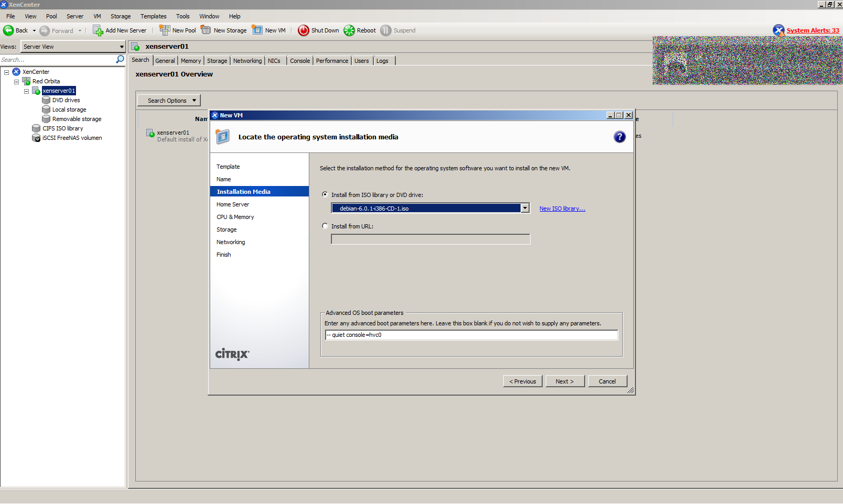Click the Add New Server toolbar icon
The height and width of the screenshot is (504, 843).
(x=98, y=30)
